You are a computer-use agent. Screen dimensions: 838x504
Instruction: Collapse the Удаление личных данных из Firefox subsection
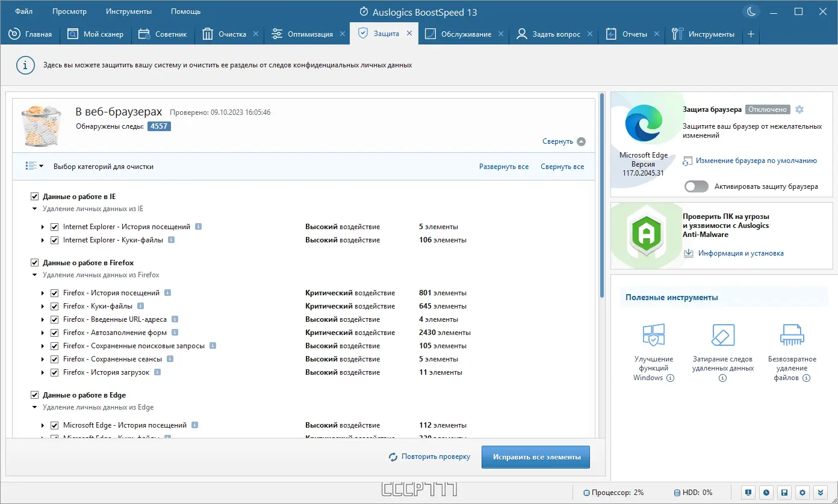coord(34,275)
